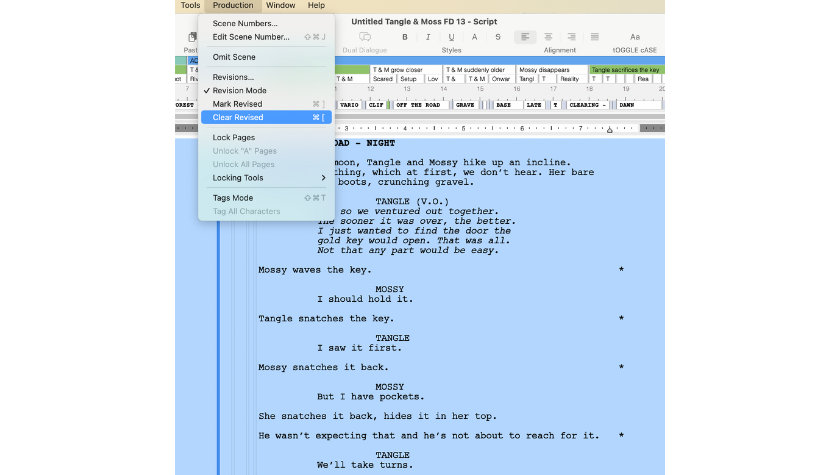Toggle the checked Revision Mode item
Screen dimensions: 840x475
pyautogui.click(x=239, y=90)
